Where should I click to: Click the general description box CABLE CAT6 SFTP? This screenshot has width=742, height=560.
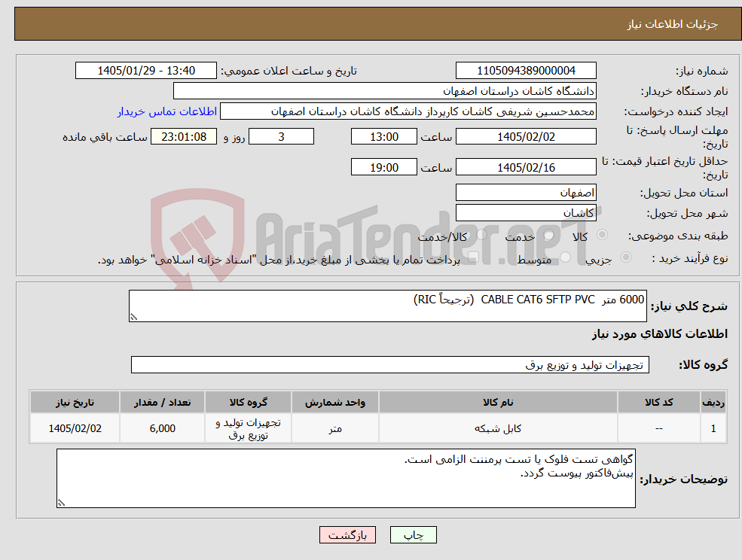pyautogui.click(x=387, y=306)
